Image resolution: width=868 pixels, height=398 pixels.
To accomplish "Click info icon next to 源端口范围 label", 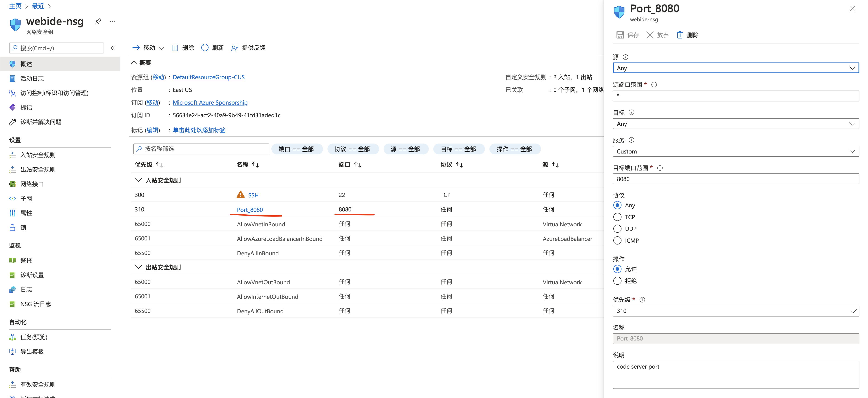I will click(654, 85).
